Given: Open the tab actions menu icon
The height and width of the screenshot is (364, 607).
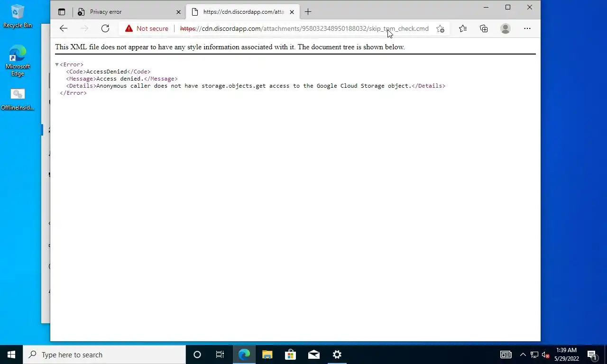Looking at the screenshot, I should 62,12.
